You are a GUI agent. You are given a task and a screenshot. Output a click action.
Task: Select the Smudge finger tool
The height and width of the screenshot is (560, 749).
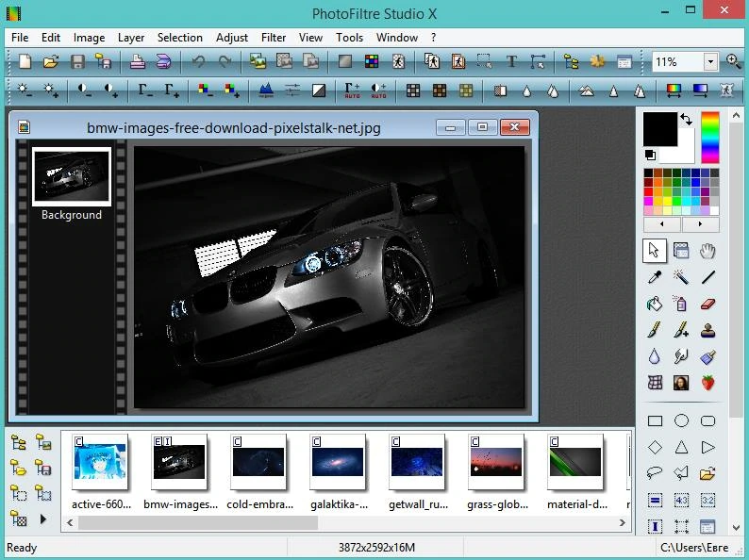[681, 356]
